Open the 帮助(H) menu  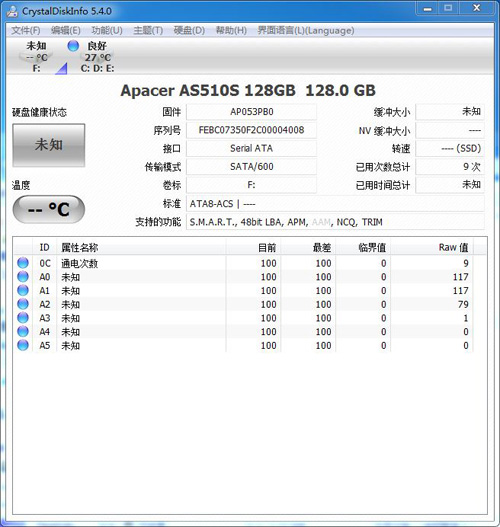(x=231, y=31)
